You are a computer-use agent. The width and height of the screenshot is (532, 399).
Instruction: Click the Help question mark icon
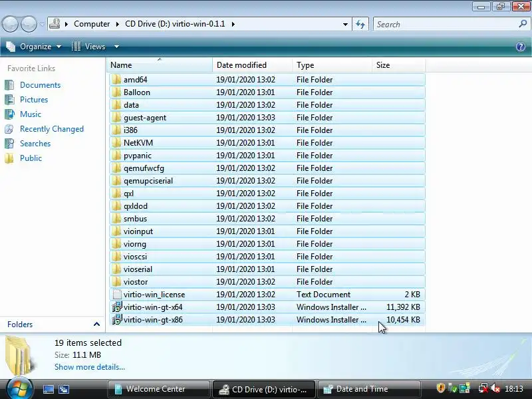click(x=521, y=47)
